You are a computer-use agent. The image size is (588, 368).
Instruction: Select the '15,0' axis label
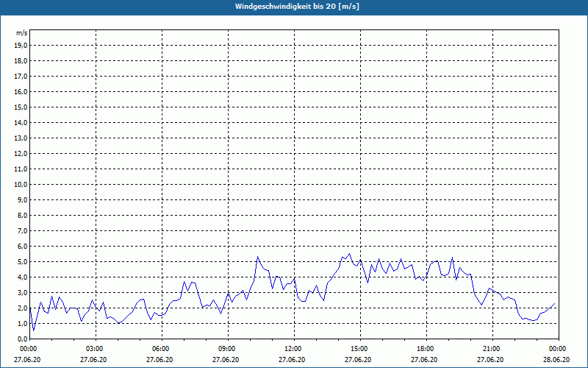21,107
